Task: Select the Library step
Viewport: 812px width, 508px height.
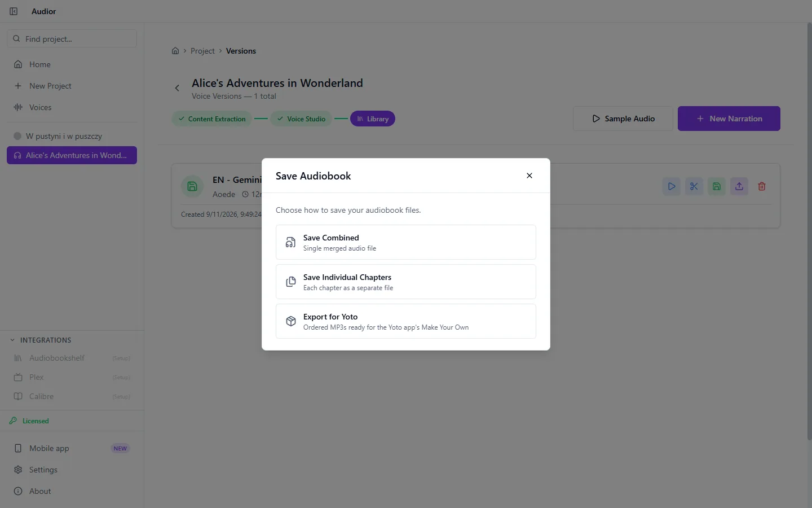Action: (x=373, y=119)
